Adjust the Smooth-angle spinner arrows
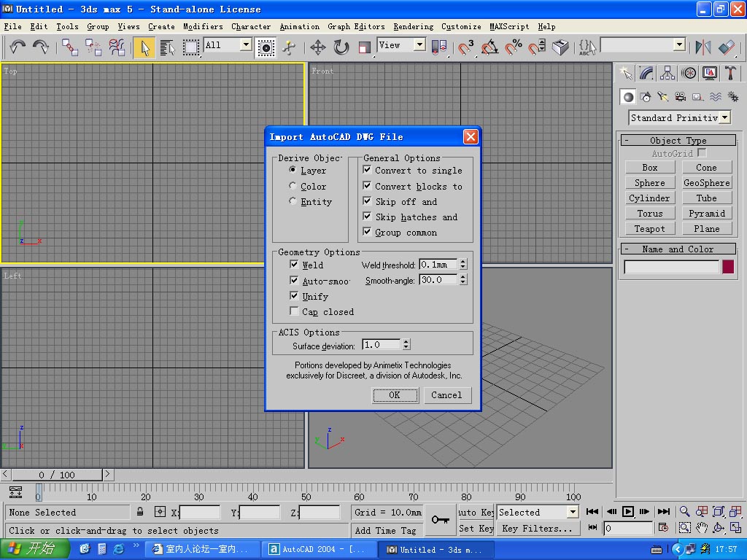Screen dimensions: 747x560 463,279
